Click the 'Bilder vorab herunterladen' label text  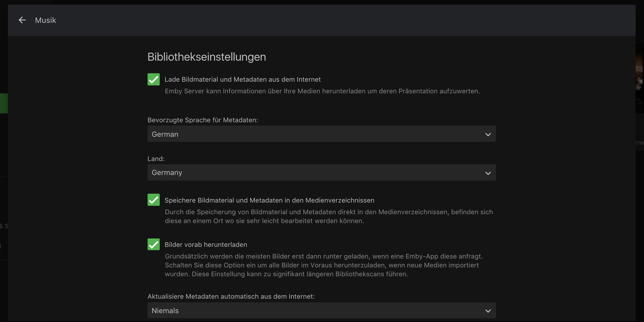click(x=206, y=244)
